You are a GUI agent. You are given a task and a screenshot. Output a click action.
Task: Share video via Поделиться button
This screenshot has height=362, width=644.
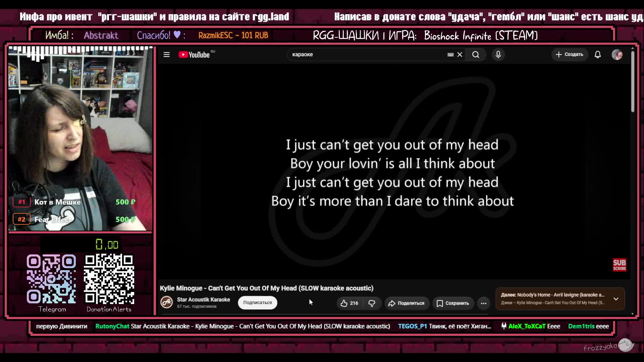[x=407, y=303]
